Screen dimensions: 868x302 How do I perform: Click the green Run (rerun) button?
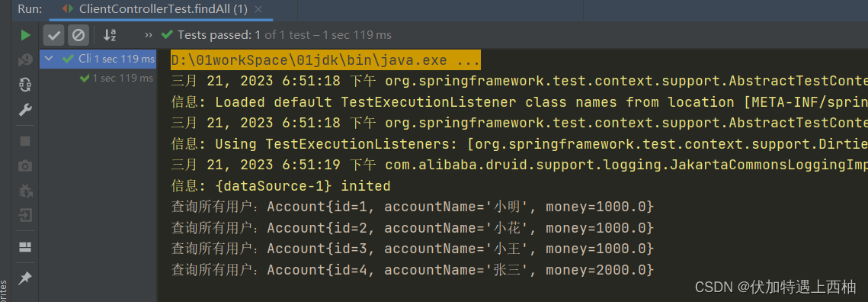25,36
